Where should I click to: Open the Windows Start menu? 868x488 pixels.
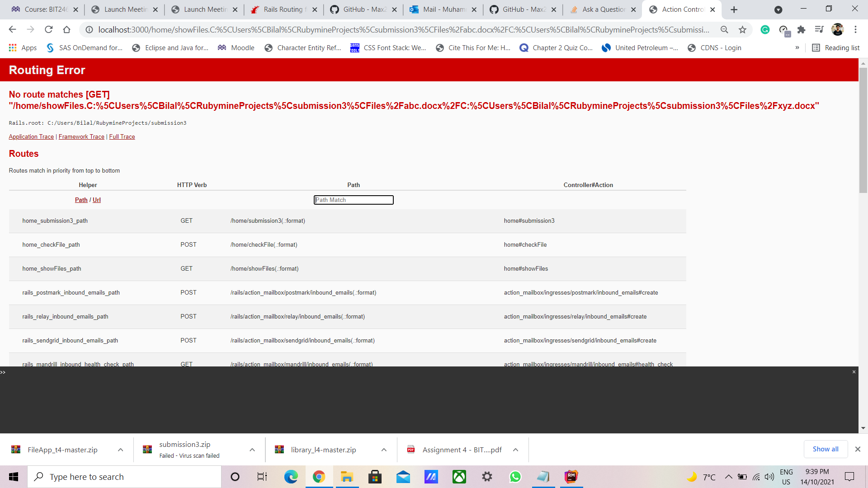[x=14, y=477]
